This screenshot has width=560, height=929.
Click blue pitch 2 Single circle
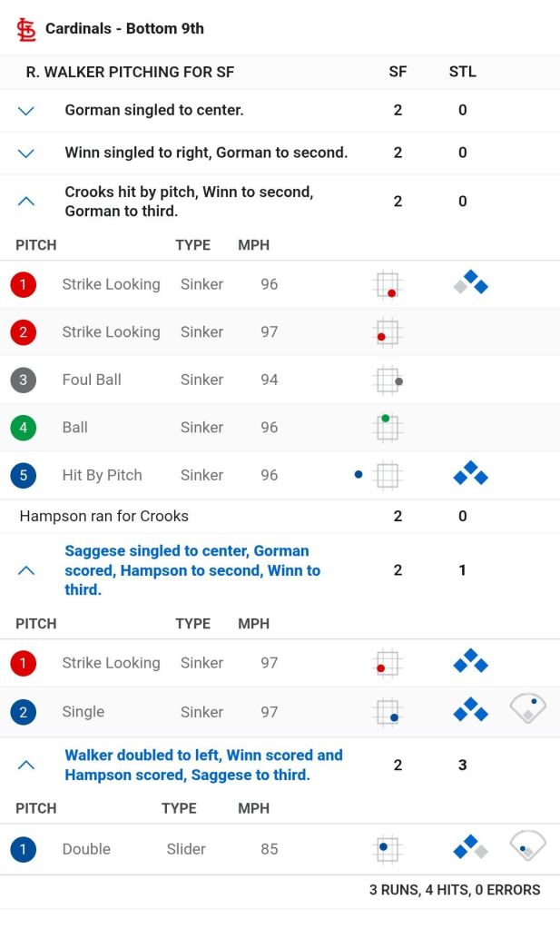(23, 712)
